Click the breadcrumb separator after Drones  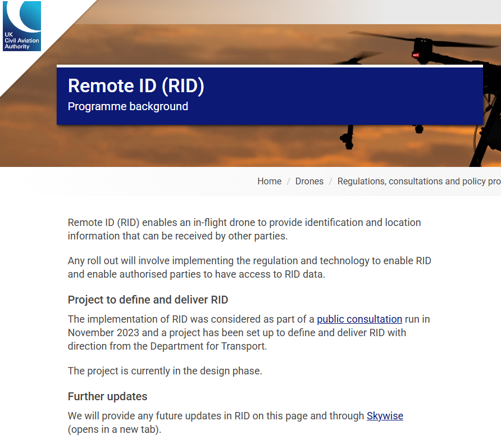point(330,181)
